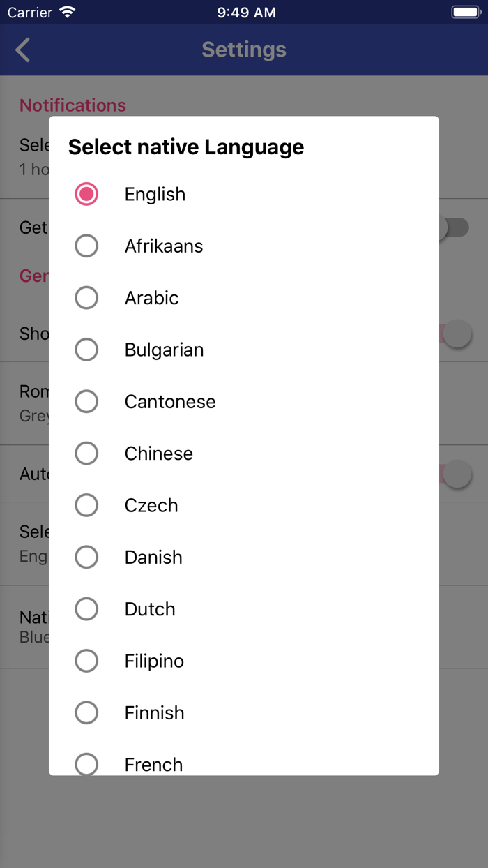Pick Danish from the language options

click(x=86, y=557)
